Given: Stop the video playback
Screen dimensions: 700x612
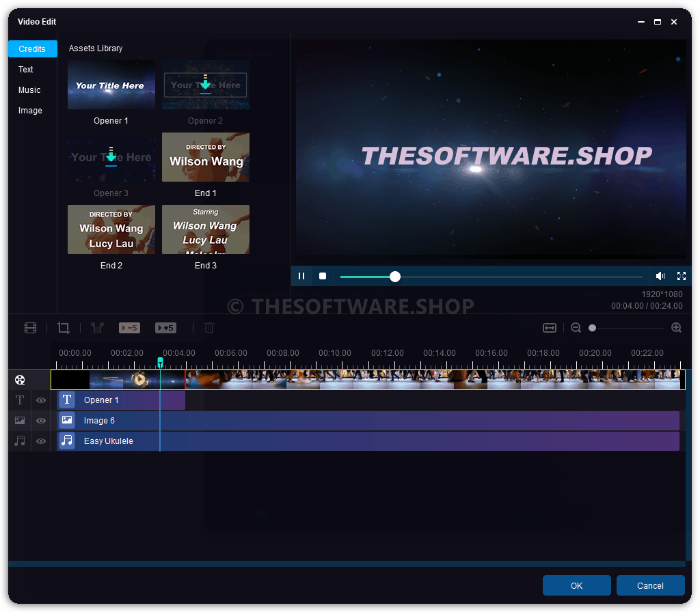Looking at the screenshot, I should pyautogui.click(x=323, y=276).
